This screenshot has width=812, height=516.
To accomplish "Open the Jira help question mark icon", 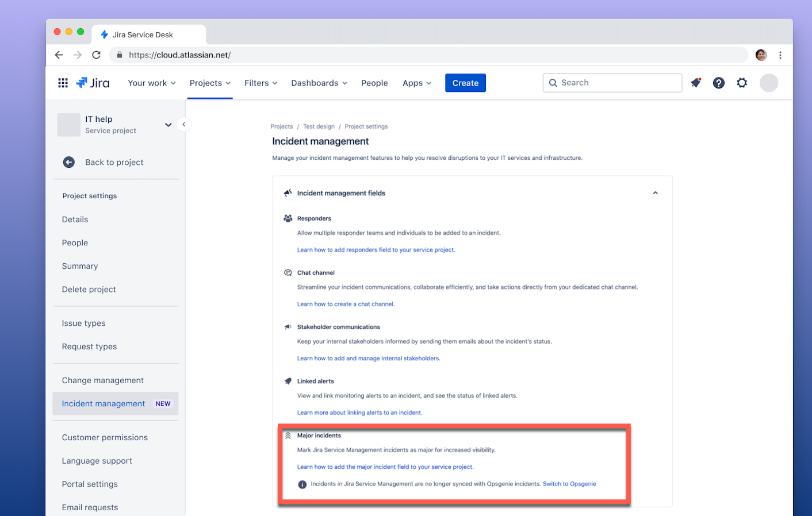I will pos(718,83).
